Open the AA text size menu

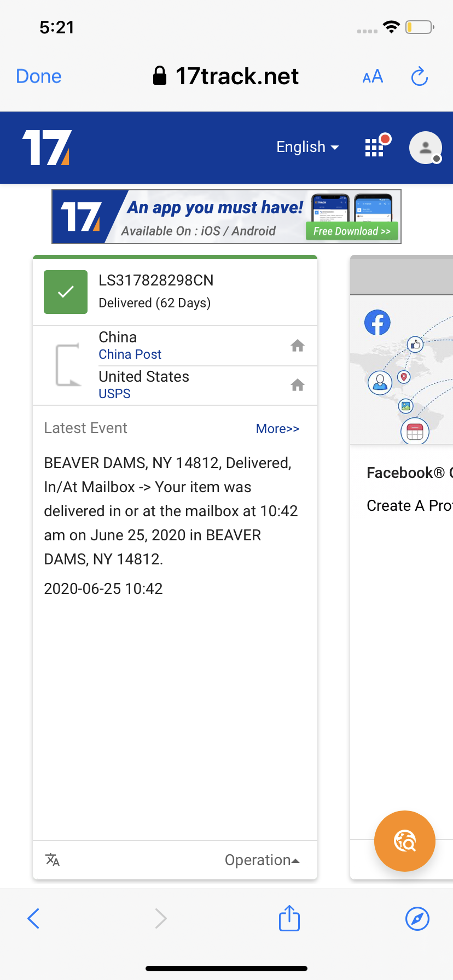[x=373, y=77]
